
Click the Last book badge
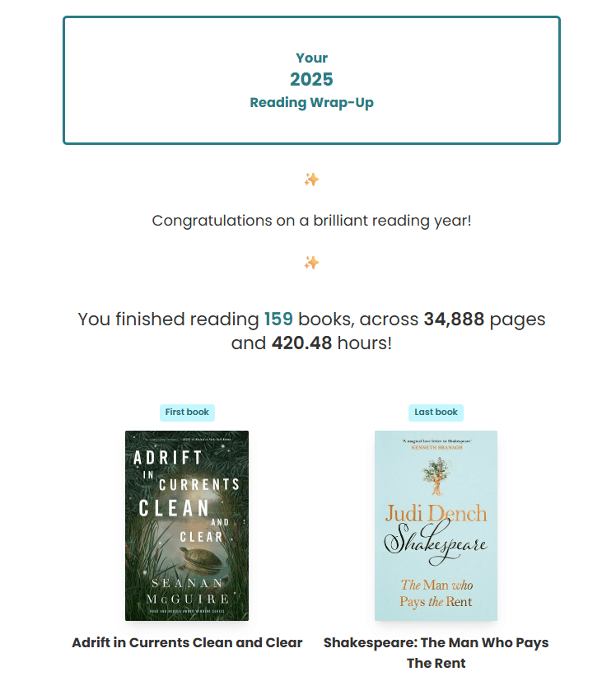tap(436, 413)
